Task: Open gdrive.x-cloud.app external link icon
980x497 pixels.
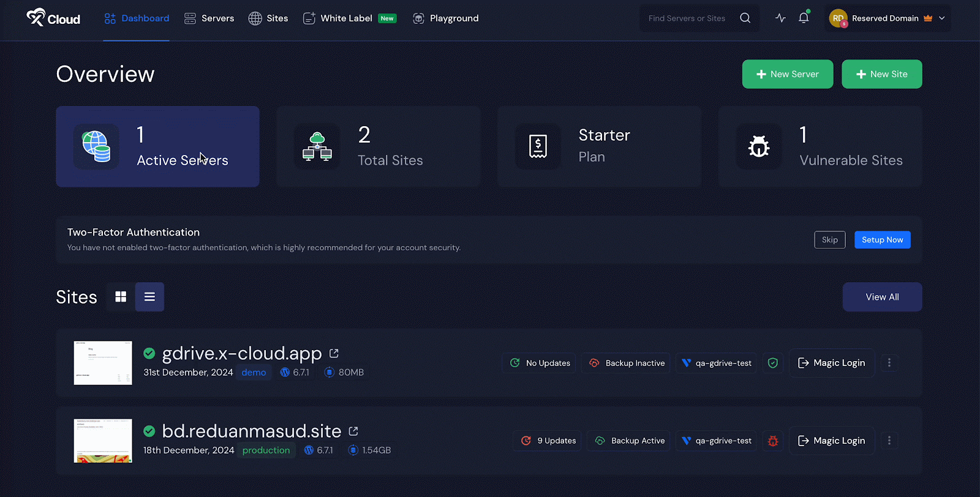Action: [334, 353]
